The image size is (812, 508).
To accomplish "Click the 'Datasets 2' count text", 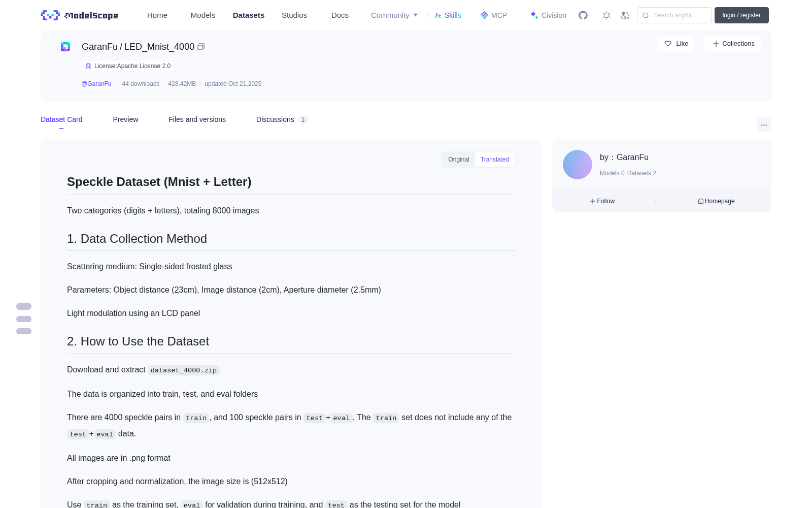I will click(x=641, y=173).
